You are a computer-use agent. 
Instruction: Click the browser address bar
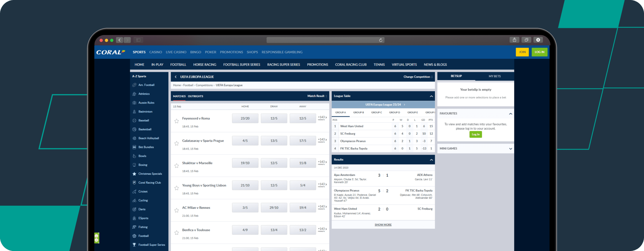point(325,40)
